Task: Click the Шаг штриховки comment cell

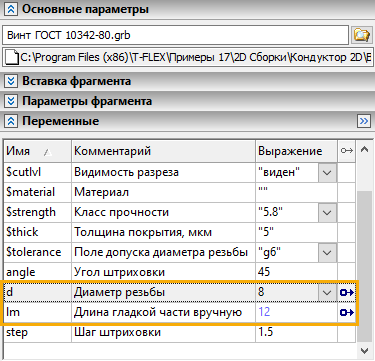Action: click(163, 332)
